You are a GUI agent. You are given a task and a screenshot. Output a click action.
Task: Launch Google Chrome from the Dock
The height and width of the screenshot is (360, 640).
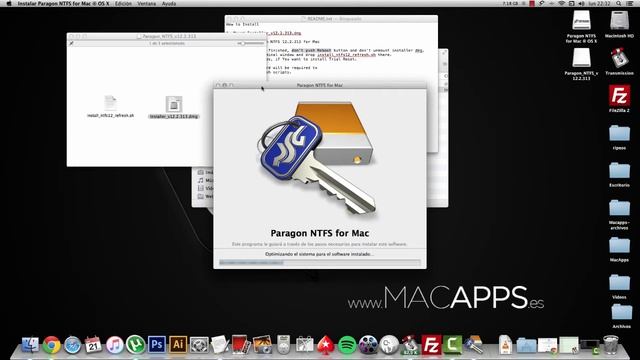point(51,345)
